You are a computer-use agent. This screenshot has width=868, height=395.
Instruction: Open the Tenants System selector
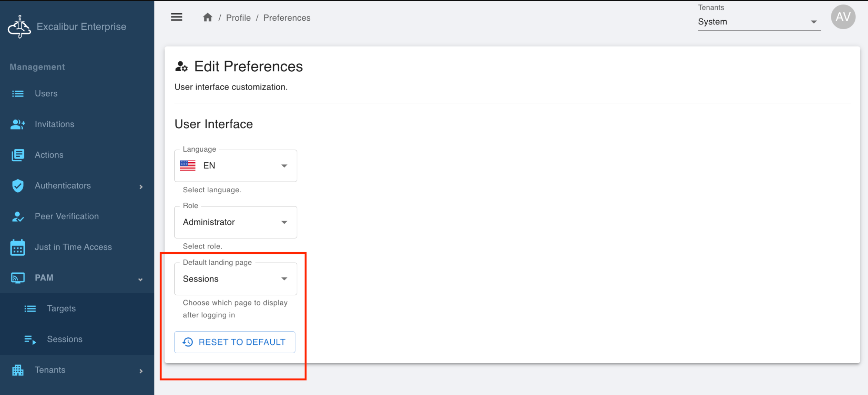click(x=758, y=22)
